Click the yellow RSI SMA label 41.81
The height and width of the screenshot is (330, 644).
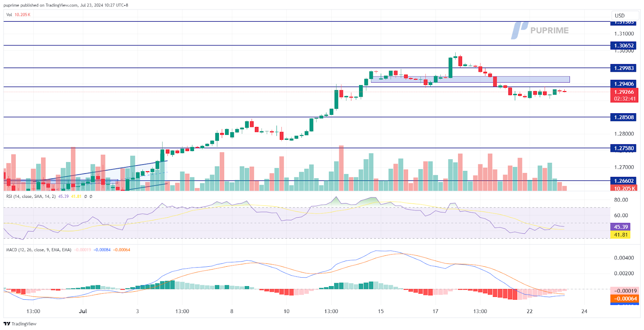620,235
